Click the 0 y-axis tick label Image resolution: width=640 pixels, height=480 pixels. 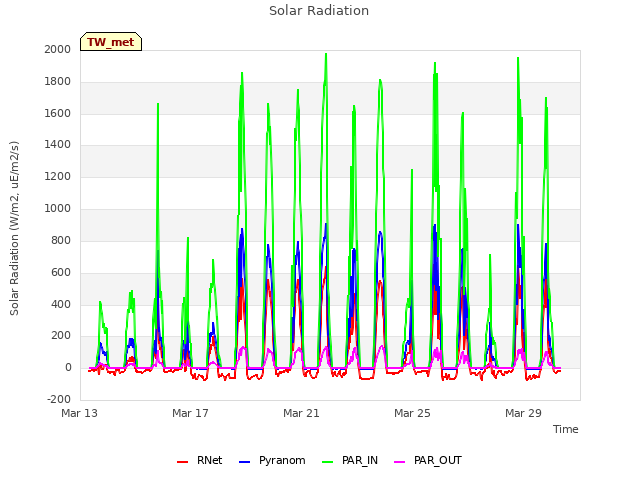[x=68, y=367]
